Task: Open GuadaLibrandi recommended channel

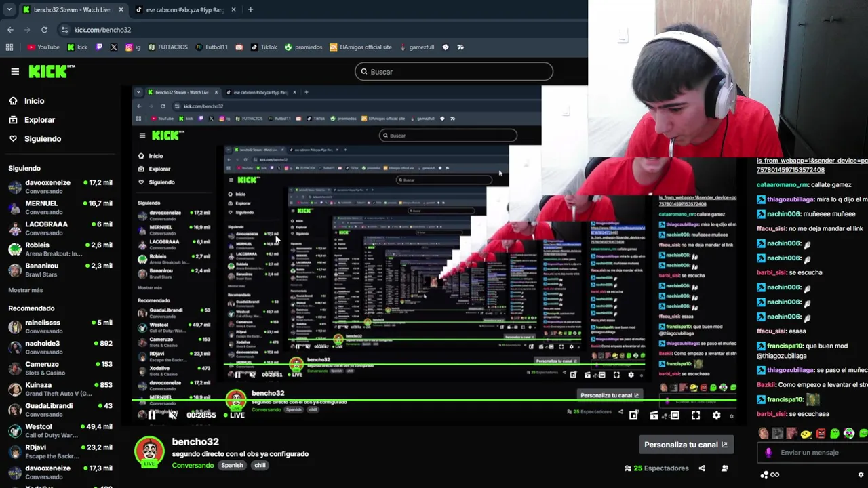Action: [60, 410]
